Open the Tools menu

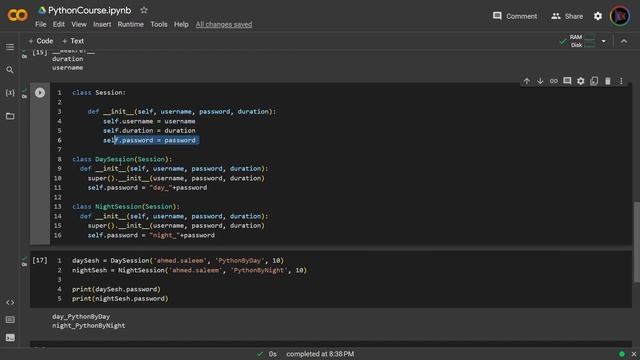(159, 24)
